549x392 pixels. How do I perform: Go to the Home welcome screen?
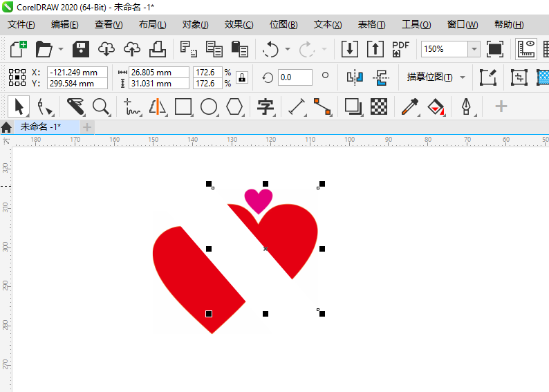(6, 127)
